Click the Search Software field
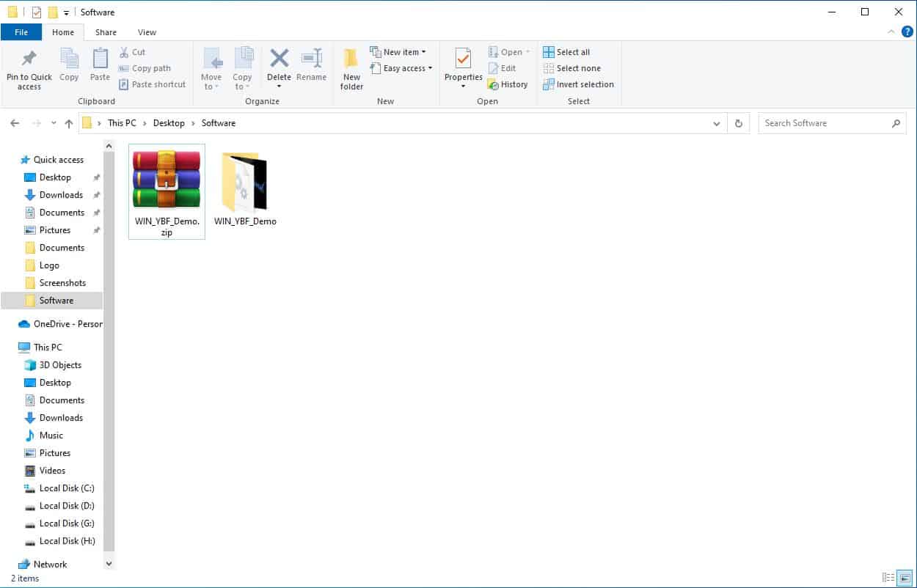Viewport: 917px width, 588px height. coord(833,123)
